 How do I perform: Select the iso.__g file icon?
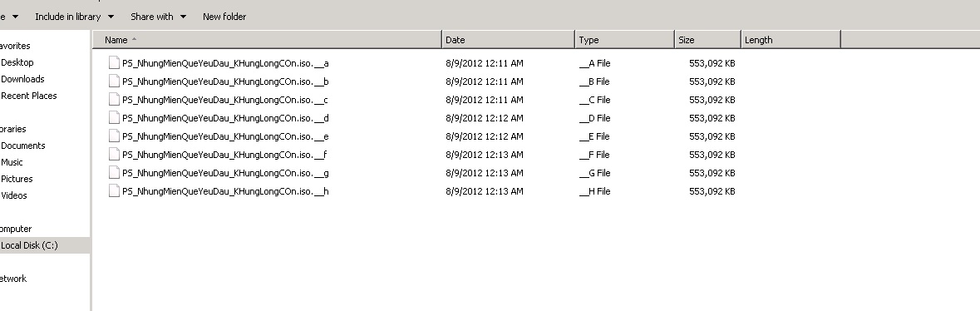pyautogui.click(x=114, y=172)
